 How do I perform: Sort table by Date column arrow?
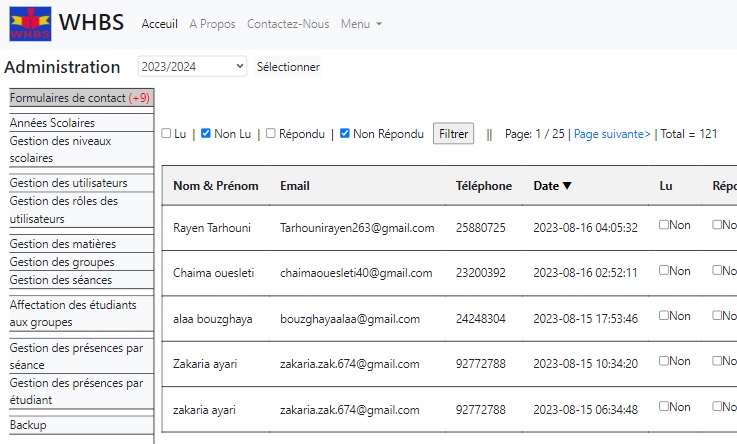pyautogui.click(x=567, y=186)
